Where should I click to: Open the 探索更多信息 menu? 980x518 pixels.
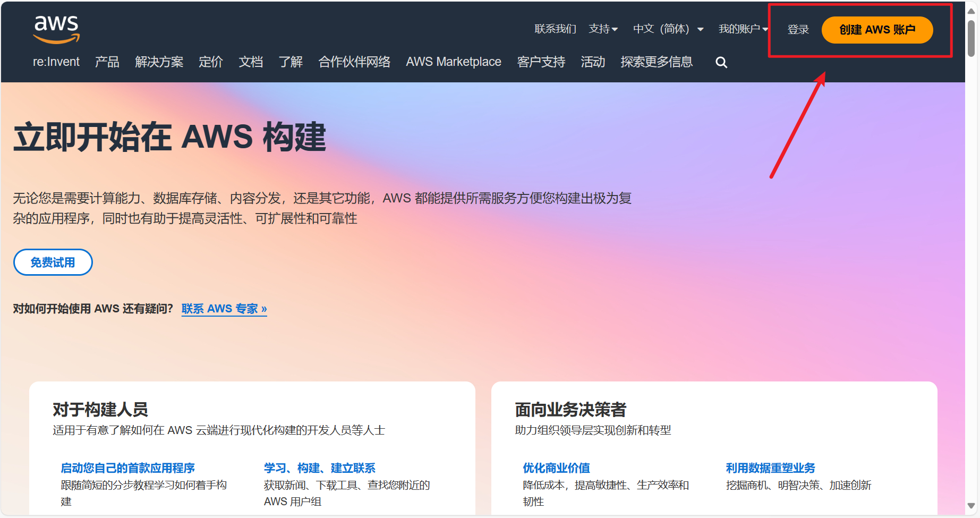point(657,62)
